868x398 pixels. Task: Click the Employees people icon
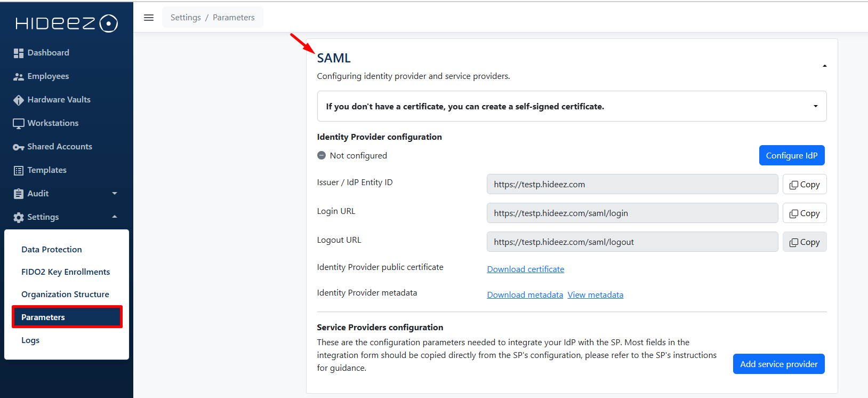coord(19,76)
